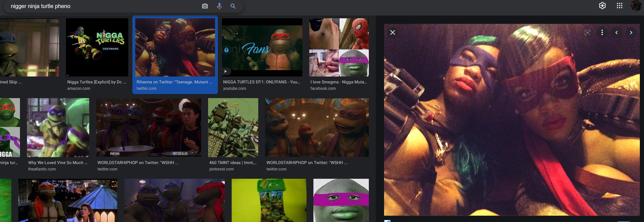The height and width of the screenshot is (222, 644).
Task: Open the pinterest.com source link
Action: [221, 169]
